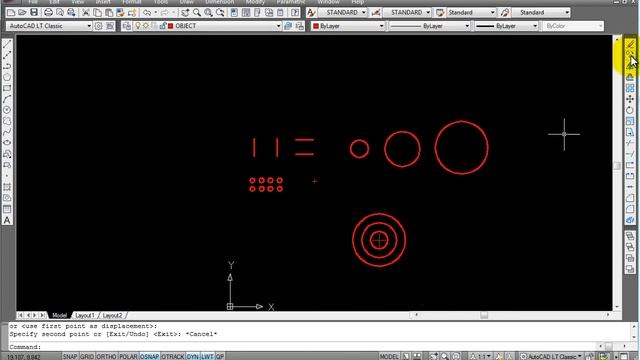This screenshot has height=360, width=640.
Task: Select the Rotate tool in the Modify toolbar
Action: (630, 110)
